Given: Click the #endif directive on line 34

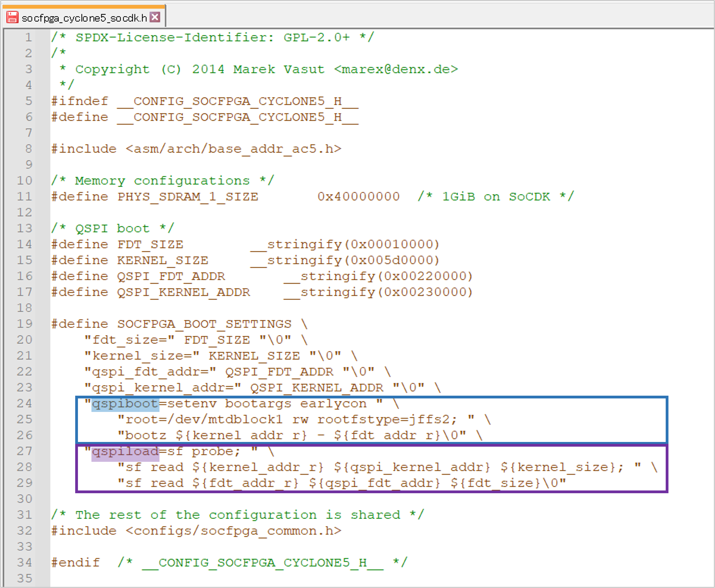Looking at the screenshot, I should (75, 563).
